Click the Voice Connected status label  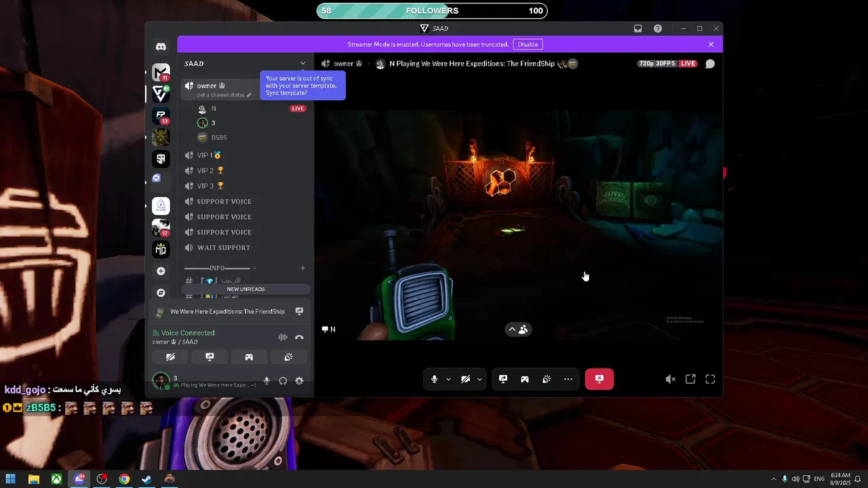coord(188,333)
